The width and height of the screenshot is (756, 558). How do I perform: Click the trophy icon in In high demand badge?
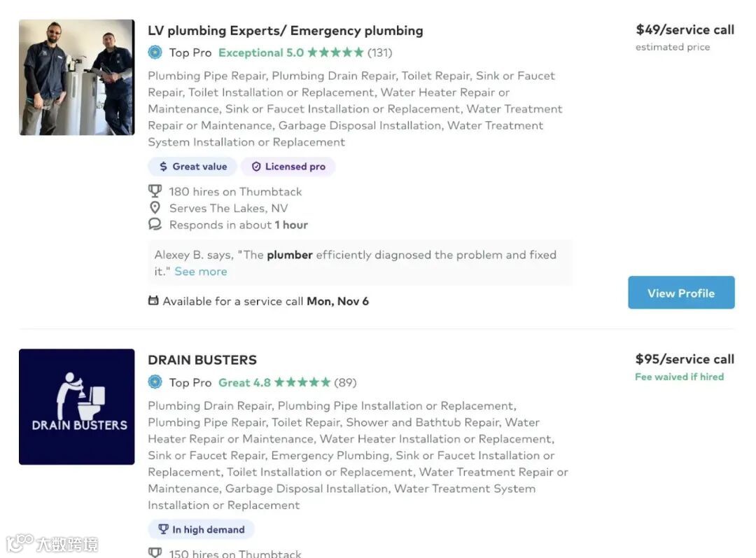[x=163, y=529]
